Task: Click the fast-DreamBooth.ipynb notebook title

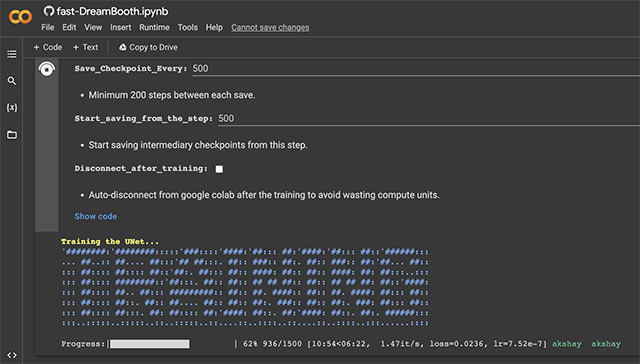Action: click(112, 11)
